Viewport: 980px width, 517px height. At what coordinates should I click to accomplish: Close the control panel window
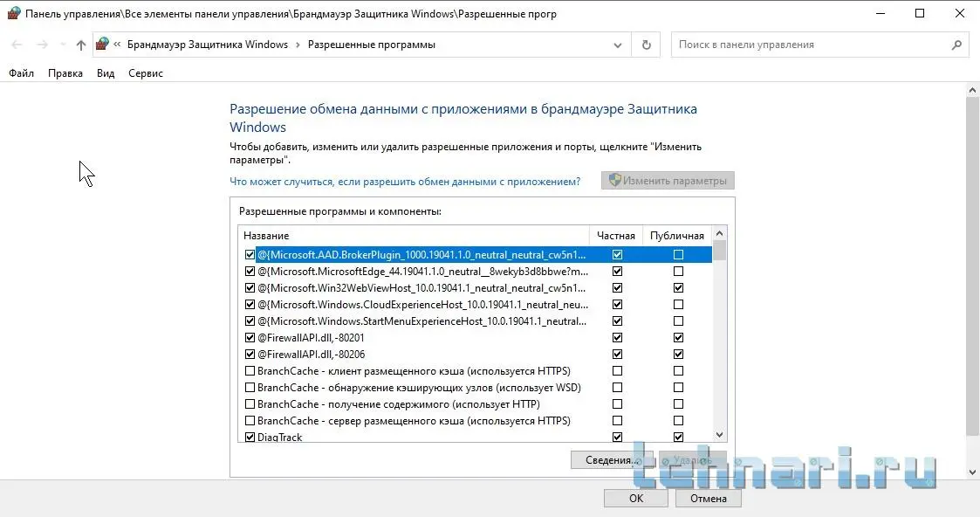pyautogui.click(x=959, y=13)
